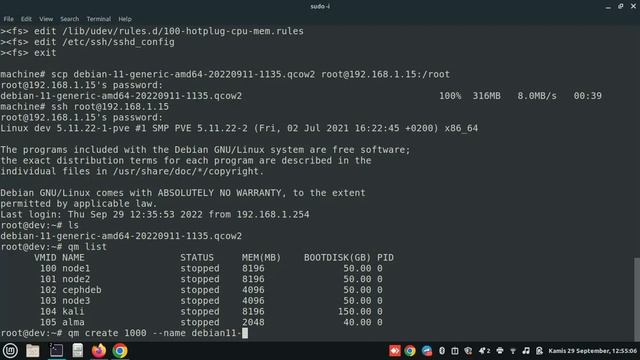This screenshot has height=360, width=640.
Task: Click the red AnyDesk tray icon
Action: (395, 351)
